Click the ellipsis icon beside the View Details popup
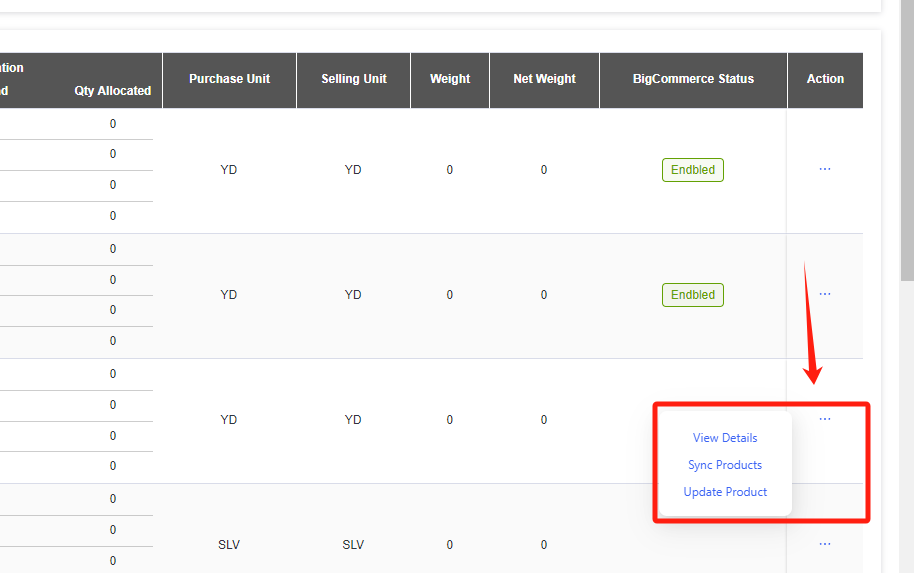The image size is (914, 573). (824, 419)
